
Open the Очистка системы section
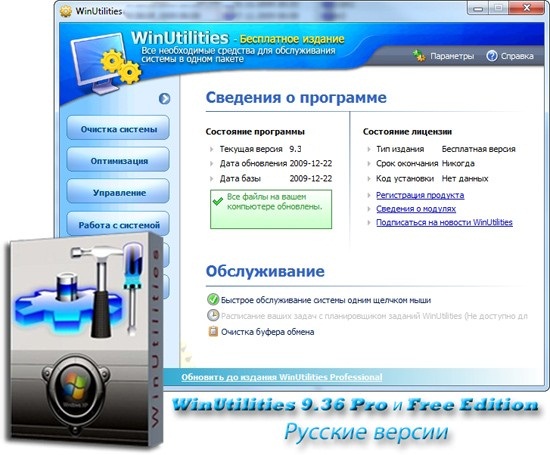point(118,129)
